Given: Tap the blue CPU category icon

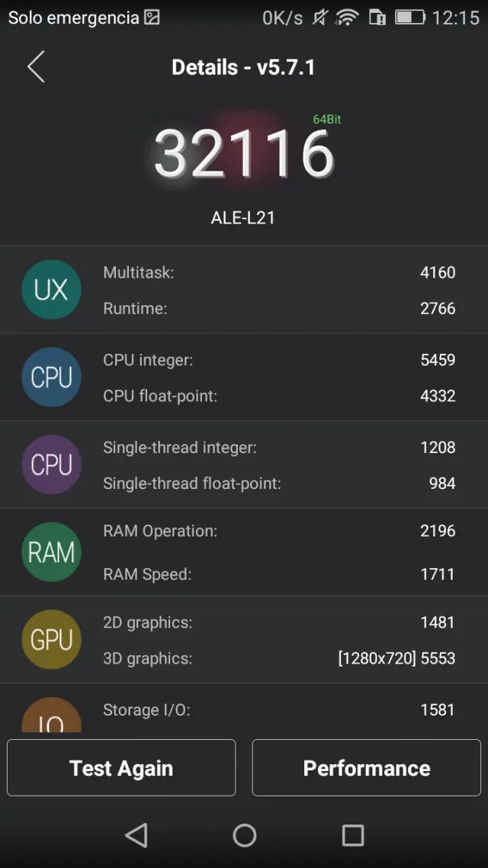Looking at the screenshot, I should [x=51, y=378].
